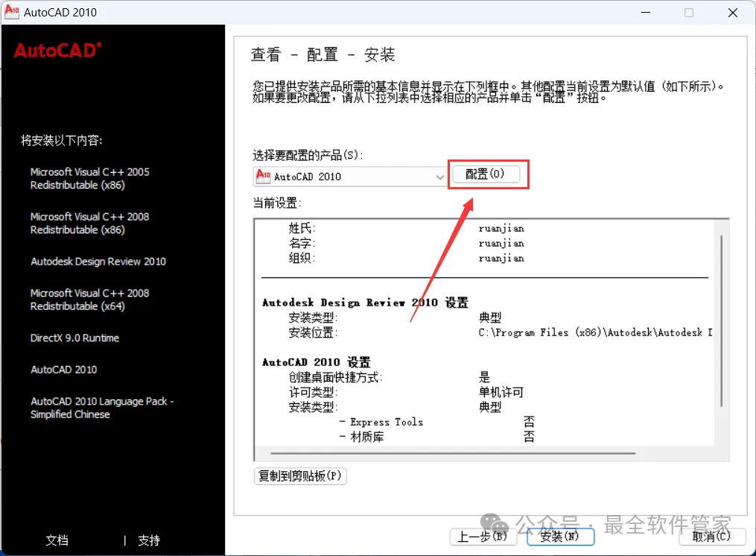Click the 创建桌面快捷方式 setting row
The image size is (756, 556).
click(389, 377)
